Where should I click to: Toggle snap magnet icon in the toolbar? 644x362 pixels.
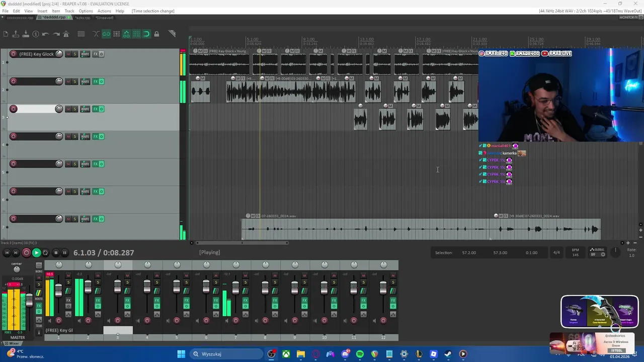pos(146,34)
